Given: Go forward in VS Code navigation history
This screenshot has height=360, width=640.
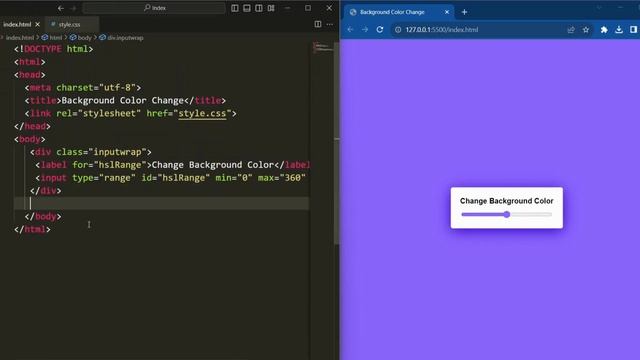Looking at the screenshot, I should (73, 8).
